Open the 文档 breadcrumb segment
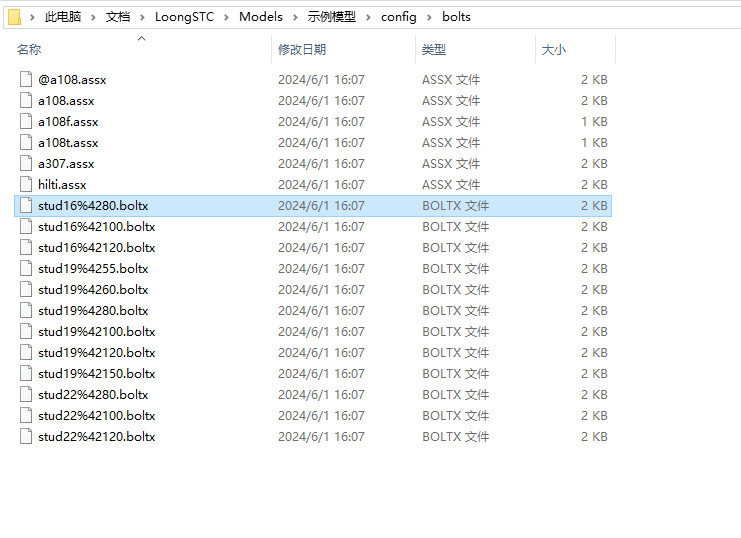 click(118, 17)
